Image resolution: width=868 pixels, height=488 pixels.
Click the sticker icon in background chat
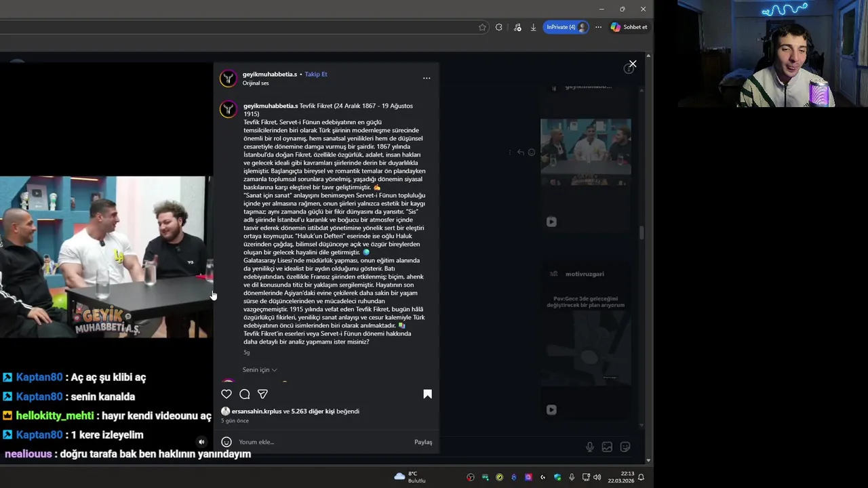tap(625, 447)
